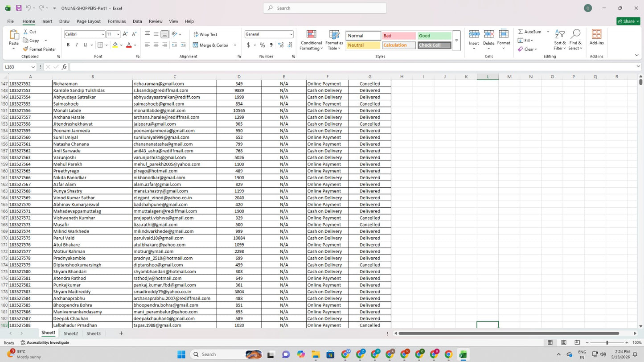
Task: Apply percent style format
Action: (263, 45)
